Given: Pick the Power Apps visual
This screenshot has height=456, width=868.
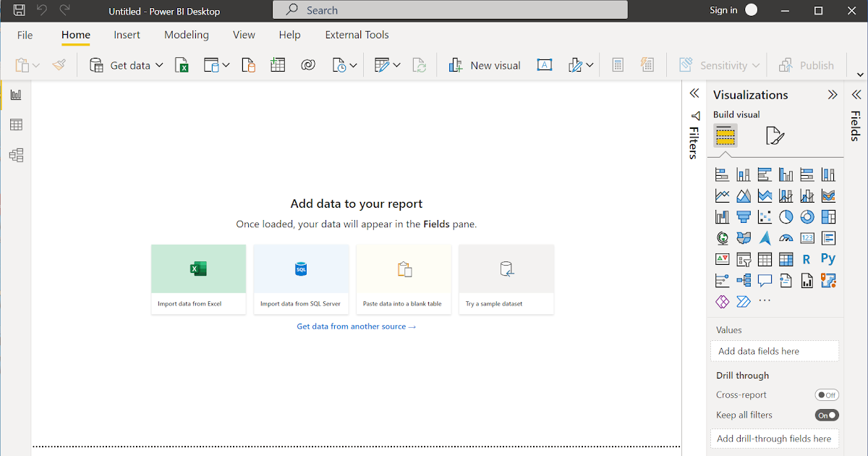Looking at the screenshot, I should coord(722,301).
